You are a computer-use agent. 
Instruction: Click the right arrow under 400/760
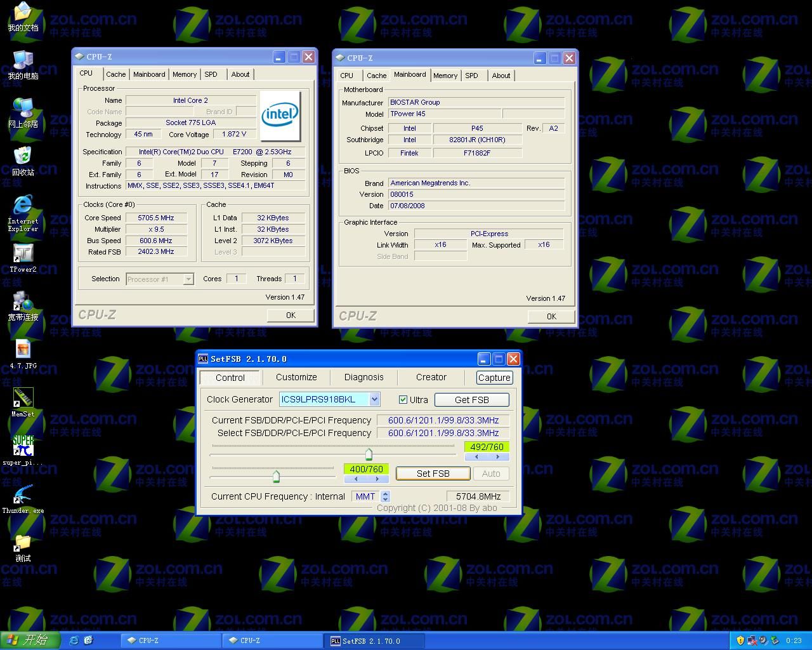[x=377, y=479]
